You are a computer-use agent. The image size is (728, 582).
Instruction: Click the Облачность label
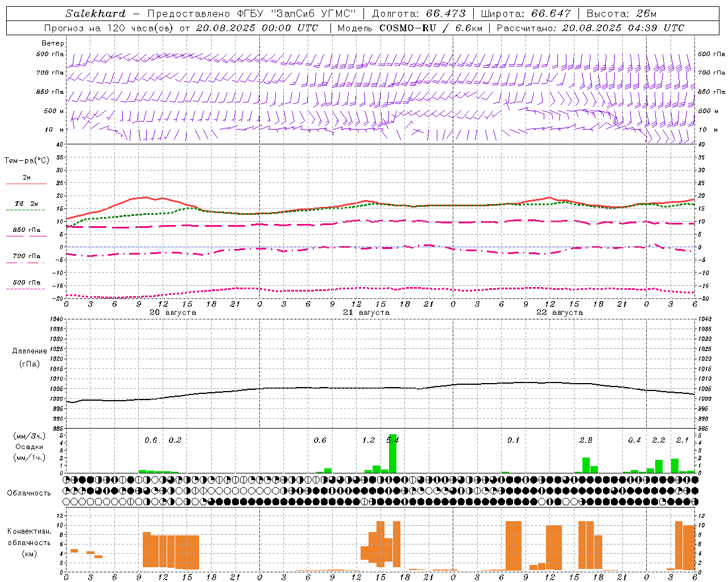pyautogui.click(x=29, y=493)
